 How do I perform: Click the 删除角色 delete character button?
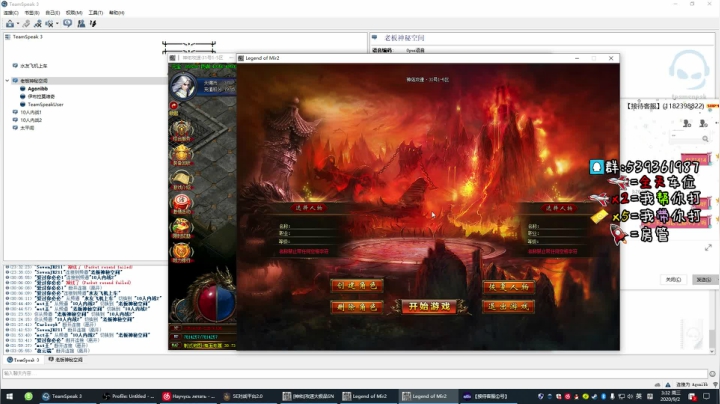356,307
